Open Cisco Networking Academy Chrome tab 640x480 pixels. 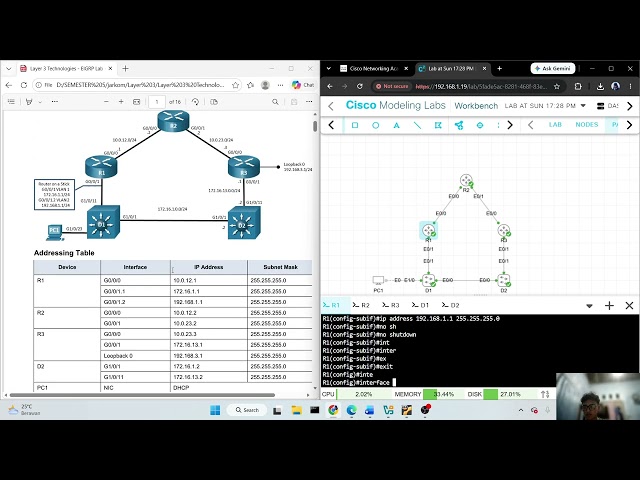373,69
